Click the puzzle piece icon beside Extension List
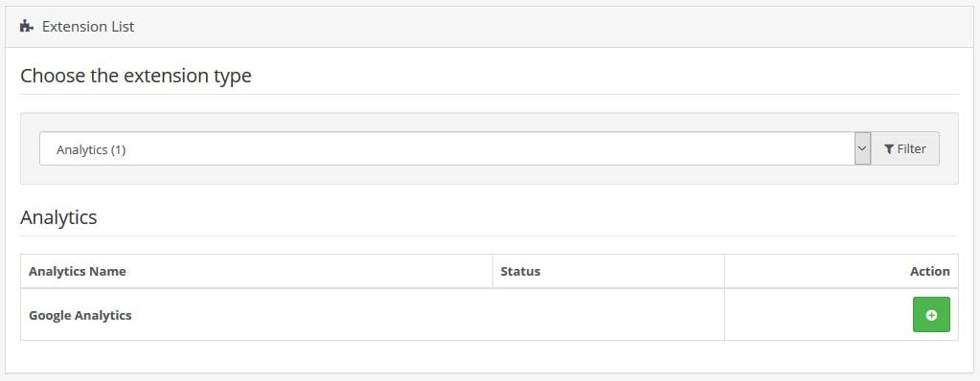Screen dimensions: 980x381 26,26
